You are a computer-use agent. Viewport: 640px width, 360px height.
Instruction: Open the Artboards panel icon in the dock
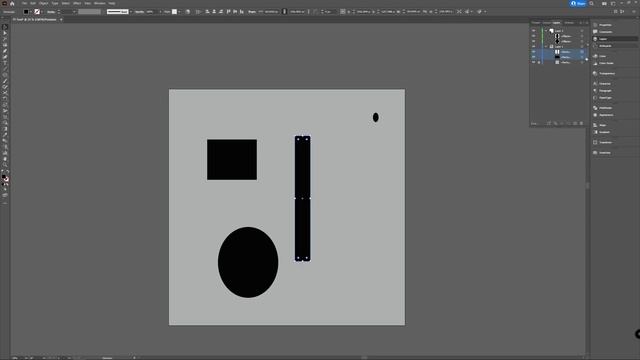pyautogui.click(x=595, y=46)
